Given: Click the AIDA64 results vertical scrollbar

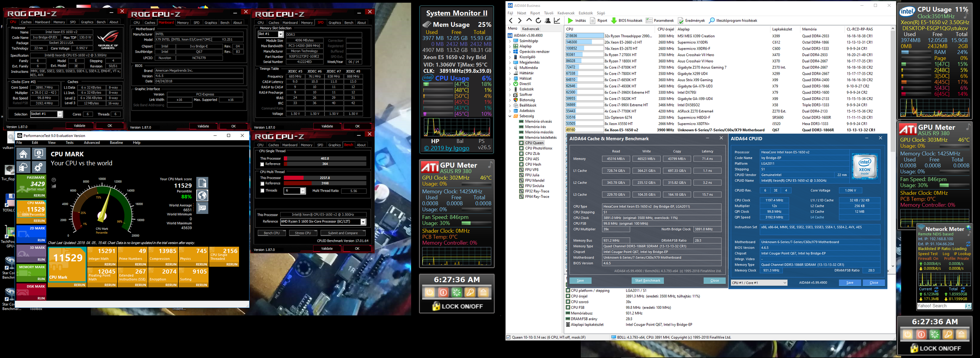Looking at the screenshot, I should [893, 147].
